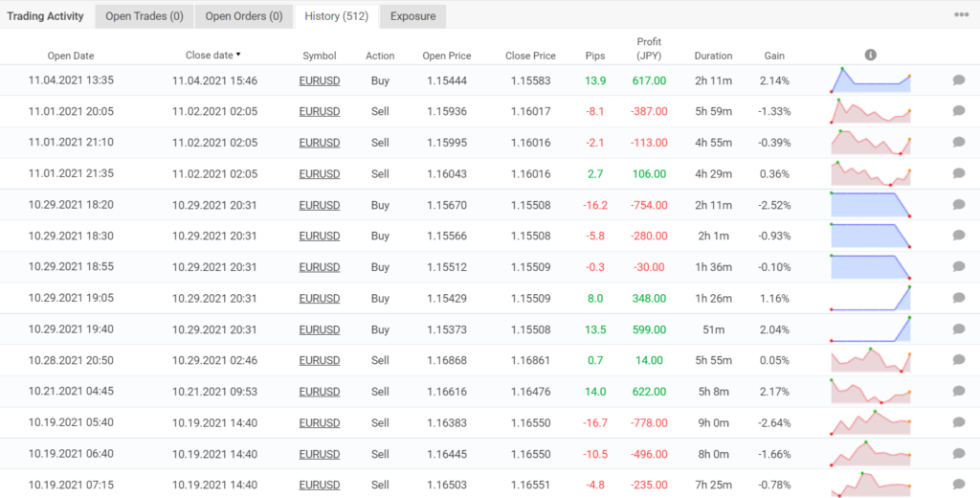
Task: Click EURUSD symbol on 10.29.2021 19:40 row
Action: (x=320, y=329)
